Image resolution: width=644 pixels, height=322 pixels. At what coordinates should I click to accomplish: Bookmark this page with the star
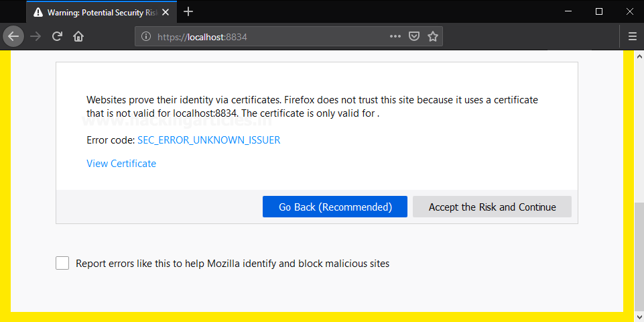click(432, 37)
